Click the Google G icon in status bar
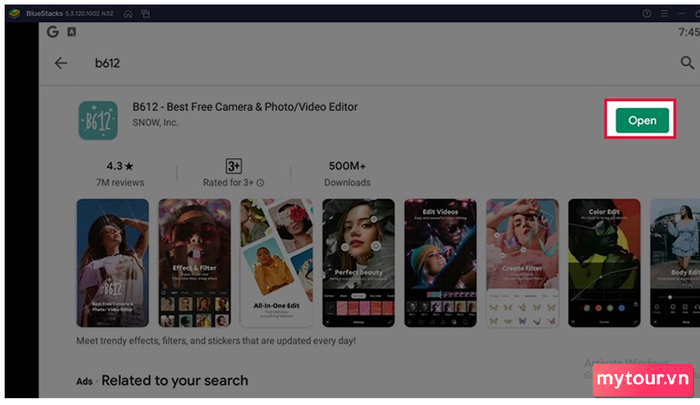 coord(53,32)
